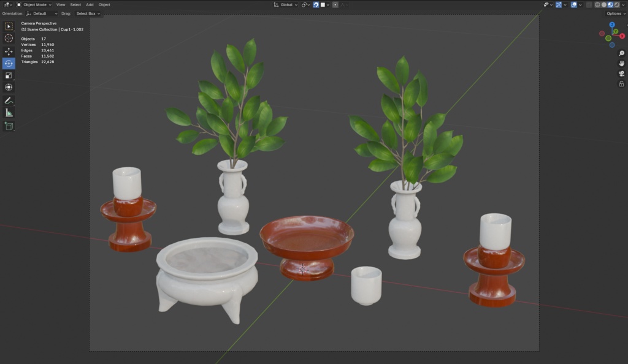Select the Move tool
This screenshot has width=628, height=364.
click(x=9, y=51)
